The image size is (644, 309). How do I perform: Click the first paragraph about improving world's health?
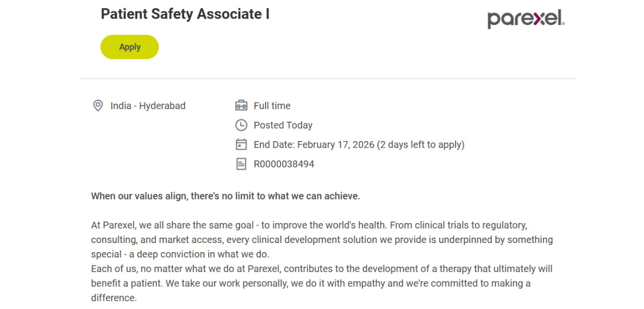click(x=322, y=239)
